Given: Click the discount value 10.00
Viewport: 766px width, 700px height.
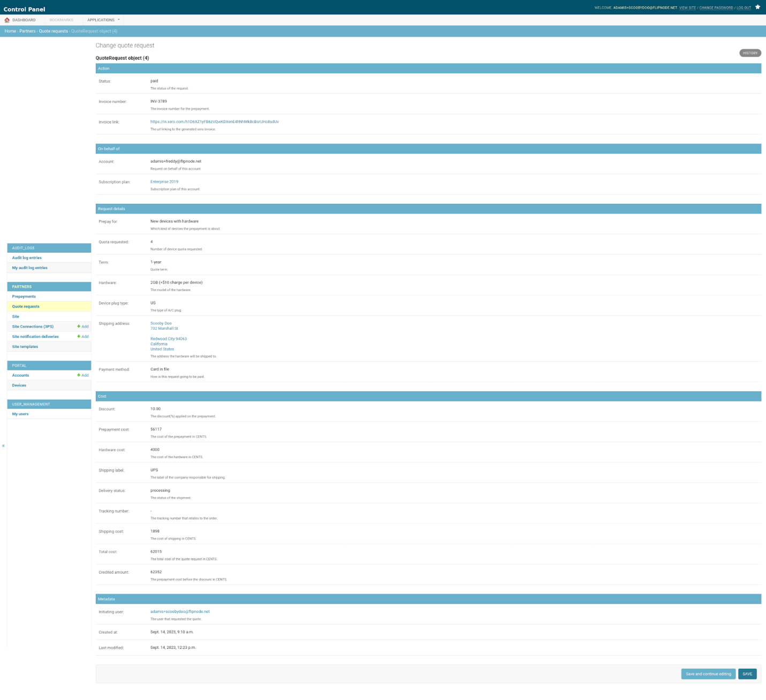Looking at the screenshot, I should click(x=155, y=409).
